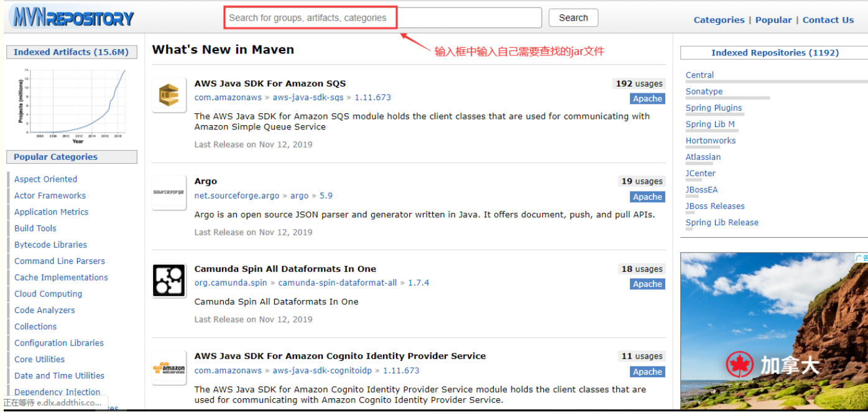The width and height of the screenshot is (868, 412).
Task: Select Cloud Computing category
Action: (x=48, y=294)
